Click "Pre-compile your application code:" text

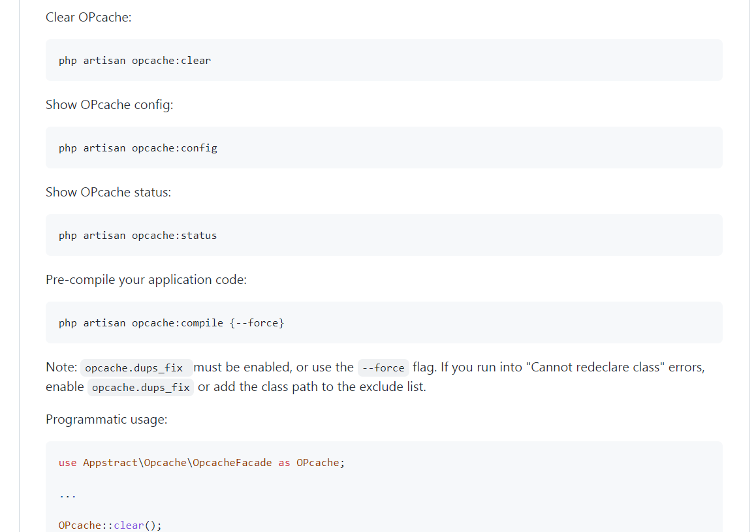146,279
